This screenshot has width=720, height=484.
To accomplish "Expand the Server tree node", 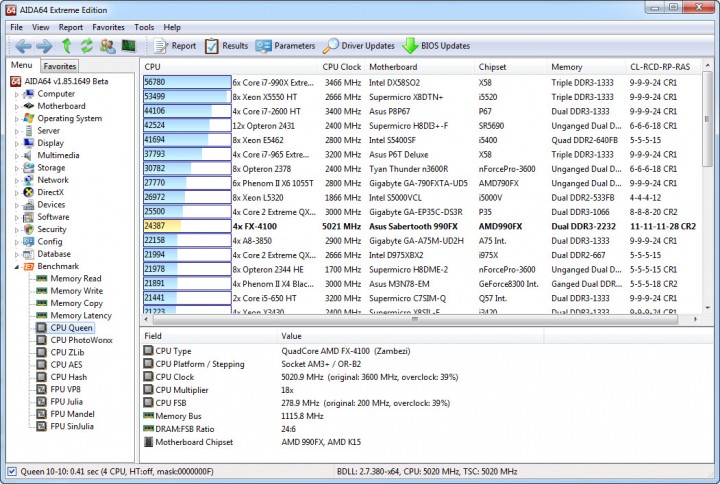I will [x=17, y=131].
